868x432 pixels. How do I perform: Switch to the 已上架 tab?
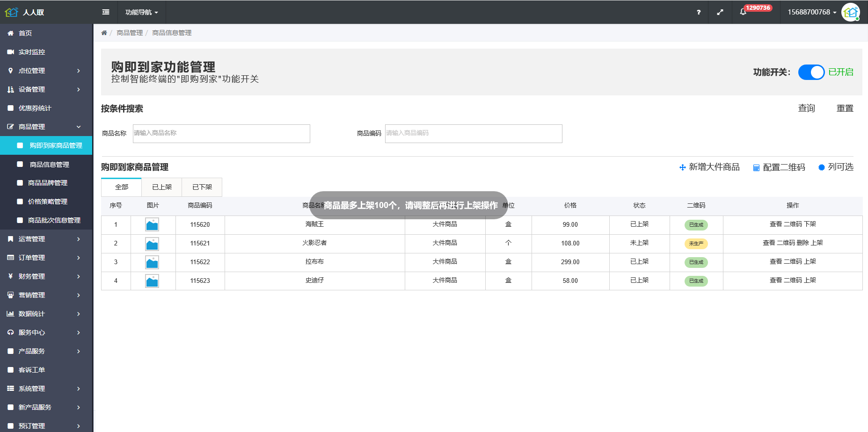click(162, 187)
